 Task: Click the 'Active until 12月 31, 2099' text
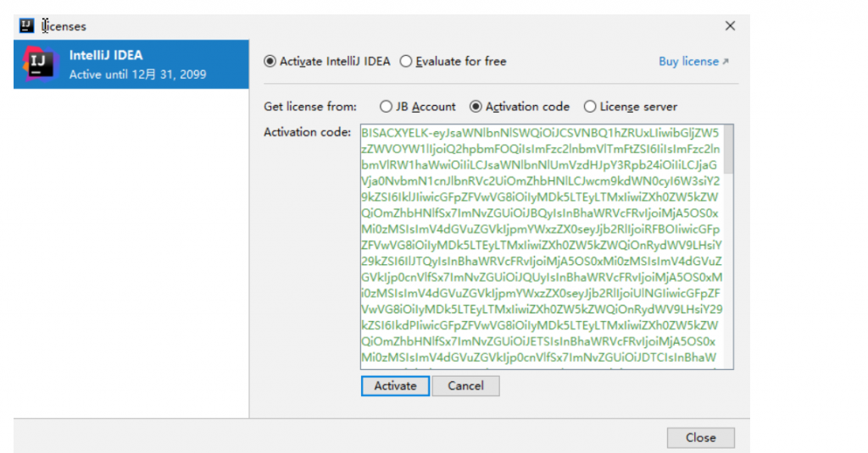coord(138,75)
